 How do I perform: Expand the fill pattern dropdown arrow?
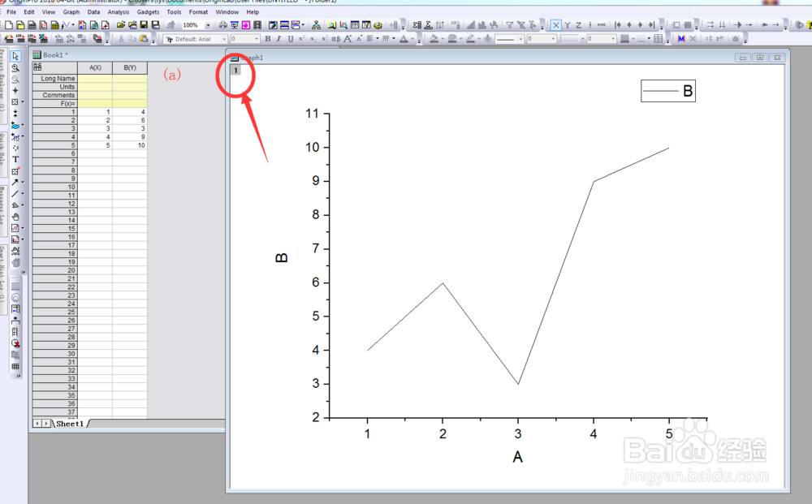(x=633, y=39)
